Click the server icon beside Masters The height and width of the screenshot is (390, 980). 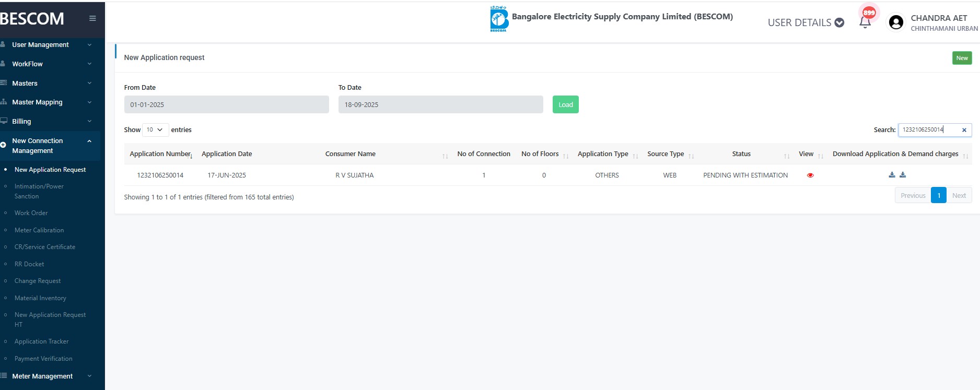(3, 83)
